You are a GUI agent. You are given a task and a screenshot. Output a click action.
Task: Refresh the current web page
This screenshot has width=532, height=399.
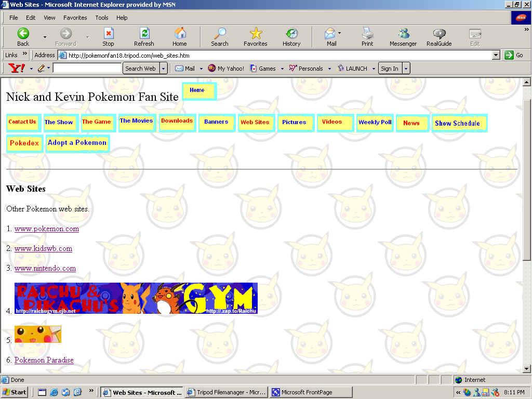[144, 34]
